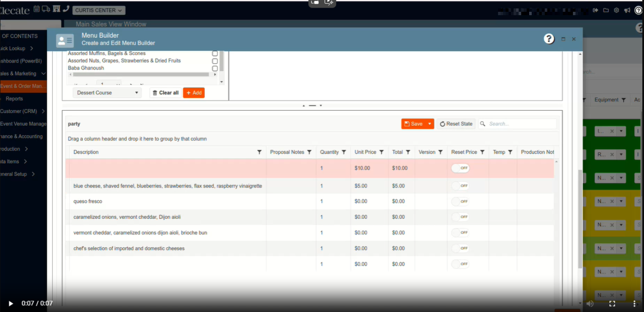The height and width of the screenshot is (312, 644).
Task: Click the Clear all button
Action: coord(165,93)
